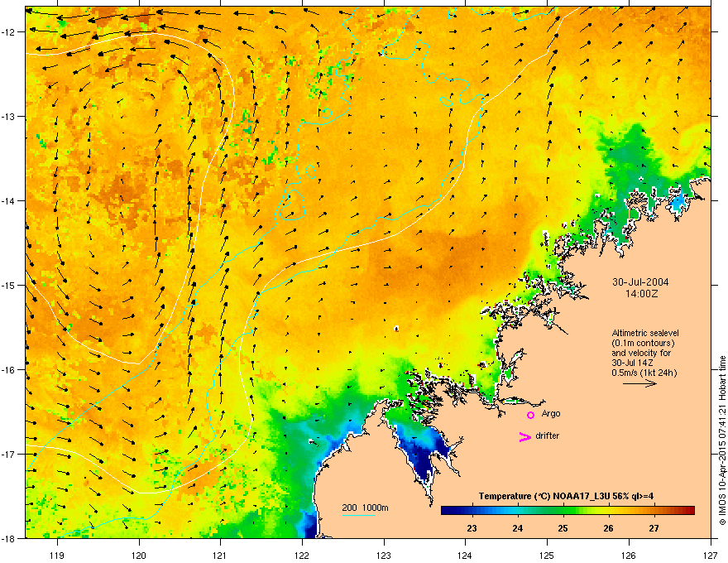This screenshot has height=563, width=728.
Task: Click longitude axis label 119
Action: point(57,555)
